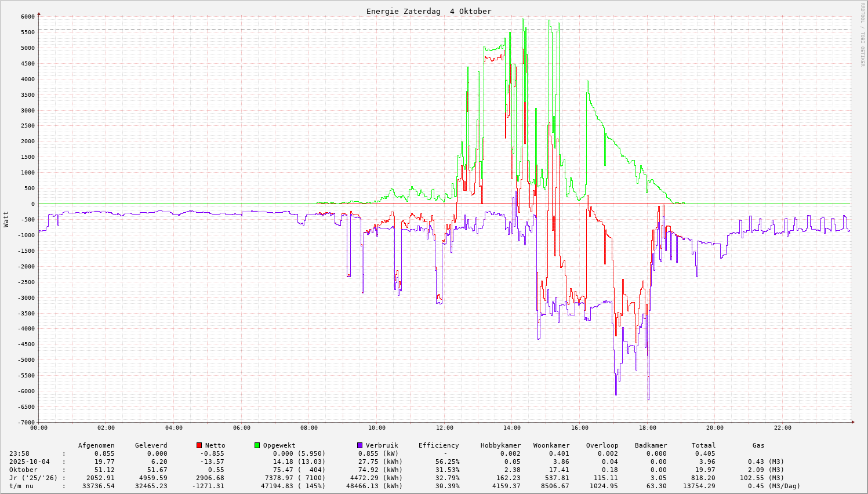
Task: Click the Hobbykamer column header
Action: tap(500, 445)
